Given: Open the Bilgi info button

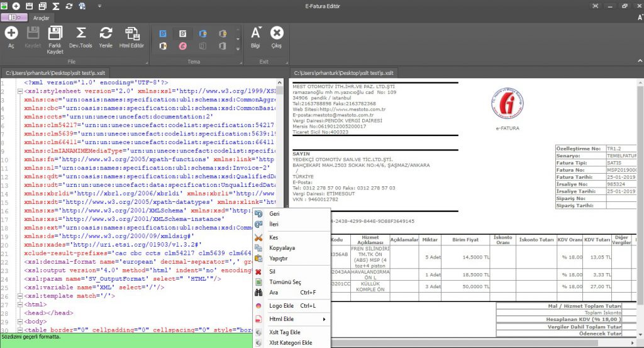Looking at the screenshot, I should [x=255, y=37].
